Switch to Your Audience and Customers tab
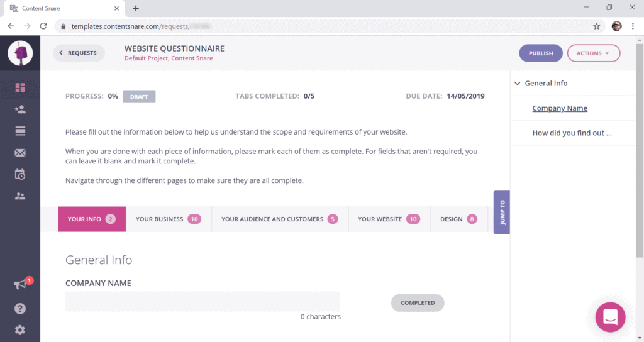This screenshot has height=342, width=644. (x=280, y=219)
